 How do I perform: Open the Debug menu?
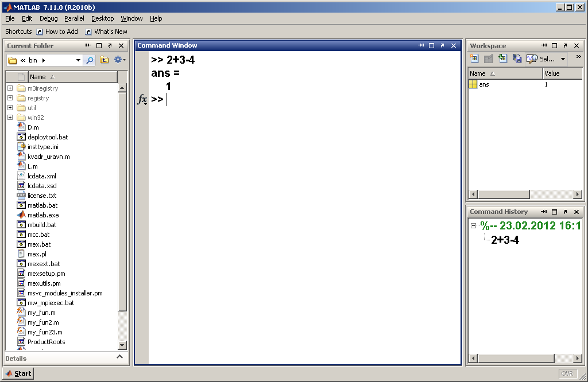pyautogui.click(x=48, y=18)
